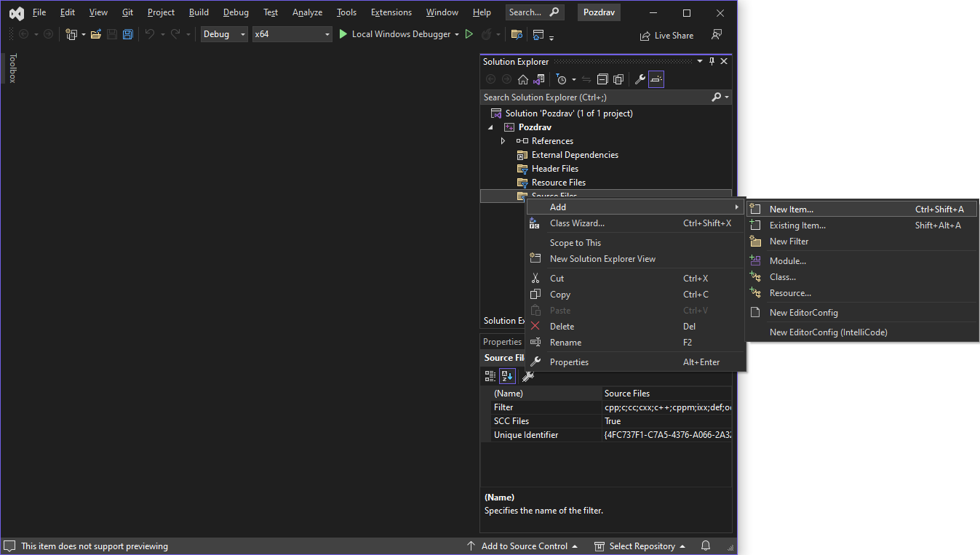980x555 pixels.
Task: Click Copy in the context menu
Action: click(x=636, y=295)
